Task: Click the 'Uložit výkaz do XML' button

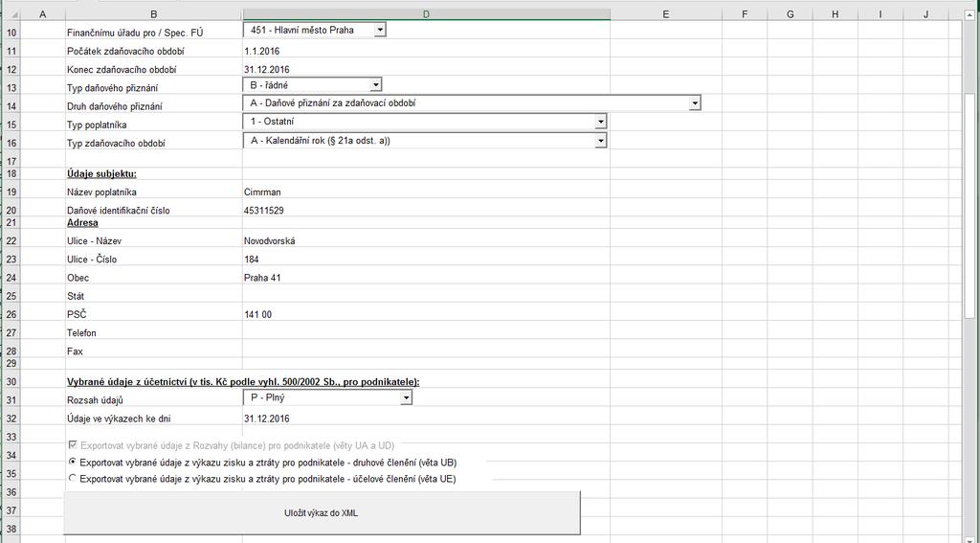Action: click(322, 513)
